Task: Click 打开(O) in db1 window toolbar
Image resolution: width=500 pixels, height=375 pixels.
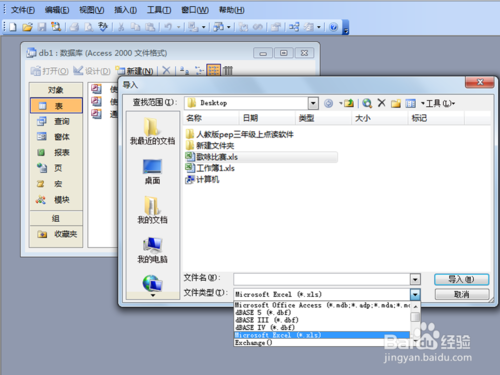Action: pos(49,71)
